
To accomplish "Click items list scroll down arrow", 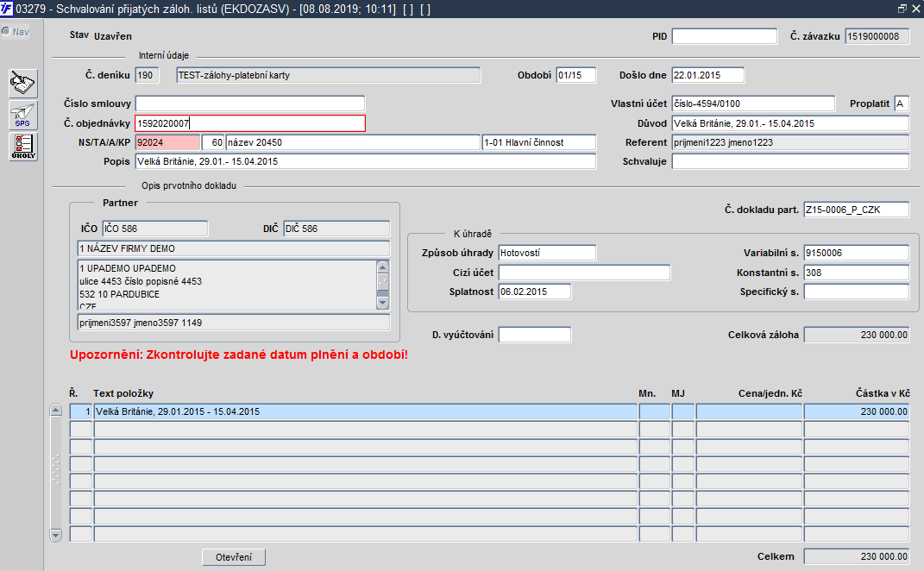I will click(56, 535).
